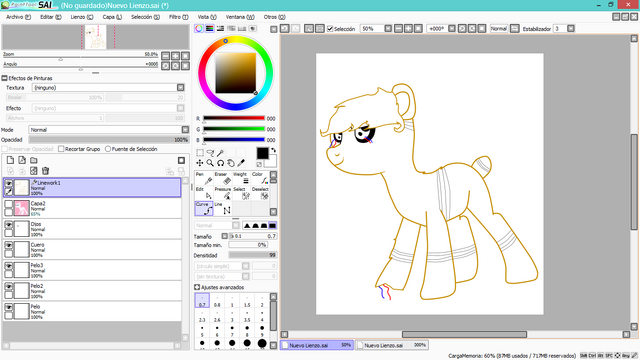
Task: Switch to the 100% Nuevo Lienzo.sai tab
Action: [x=392, y=345]
